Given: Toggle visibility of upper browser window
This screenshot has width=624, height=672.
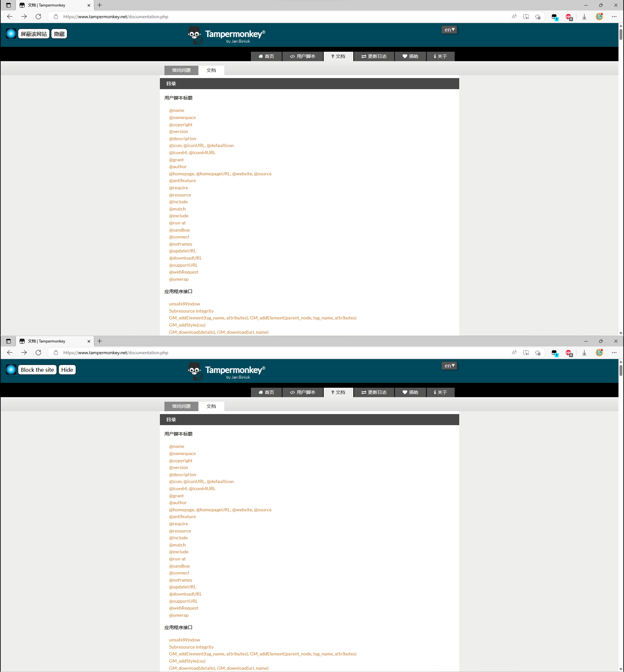Looking at the screenshot, I should [x=59, y=34].
